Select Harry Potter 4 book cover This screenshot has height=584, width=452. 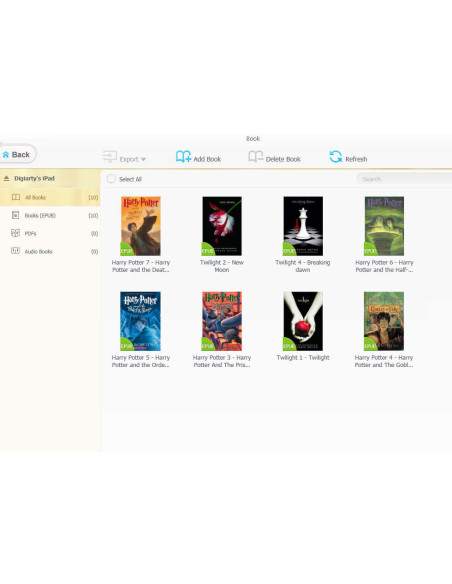point(384,321)
